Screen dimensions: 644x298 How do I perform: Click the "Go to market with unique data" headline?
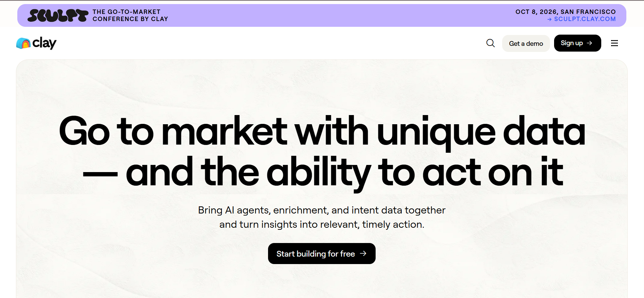pyautogui.click(x=322, y=132)
